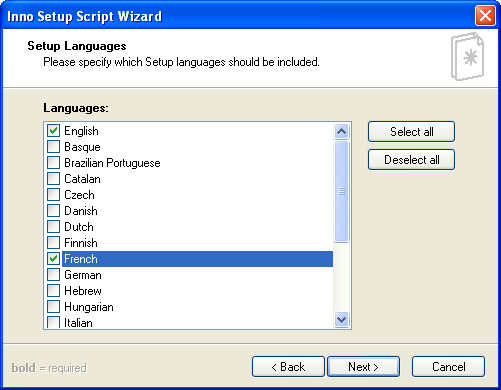501x390 pixels.
Task: Close the Inno Setup Script Wizard window
Action: click(x=485, y=16)
